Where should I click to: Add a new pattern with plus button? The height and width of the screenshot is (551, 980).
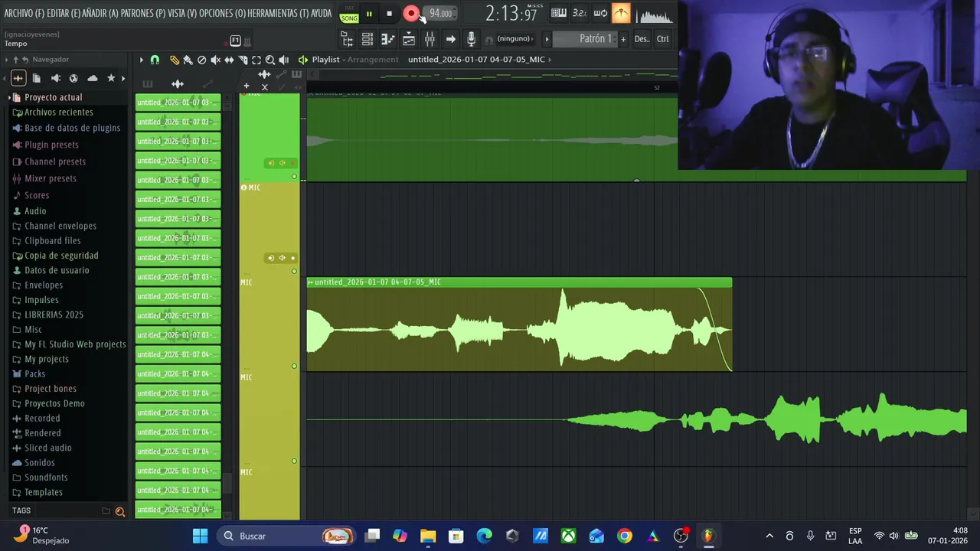pos(623,39)
